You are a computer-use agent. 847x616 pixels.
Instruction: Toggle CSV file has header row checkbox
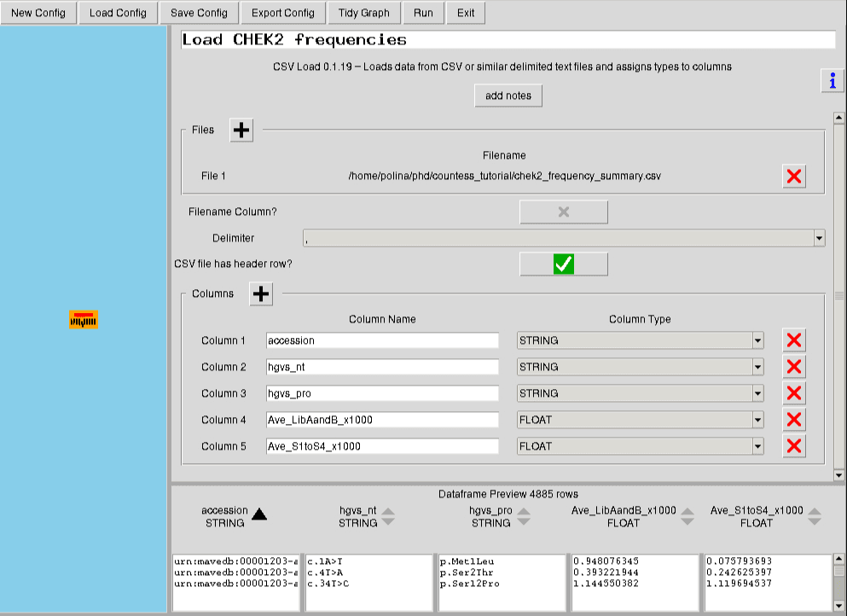pos(564,264)
